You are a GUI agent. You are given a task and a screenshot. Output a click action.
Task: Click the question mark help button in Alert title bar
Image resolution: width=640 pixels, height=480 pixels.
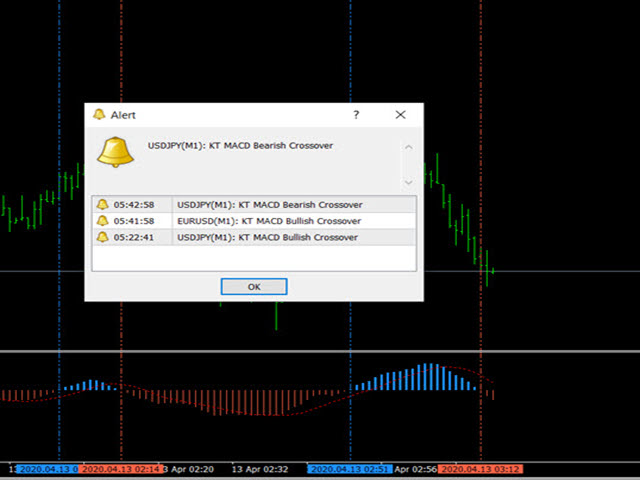point(356,115)
